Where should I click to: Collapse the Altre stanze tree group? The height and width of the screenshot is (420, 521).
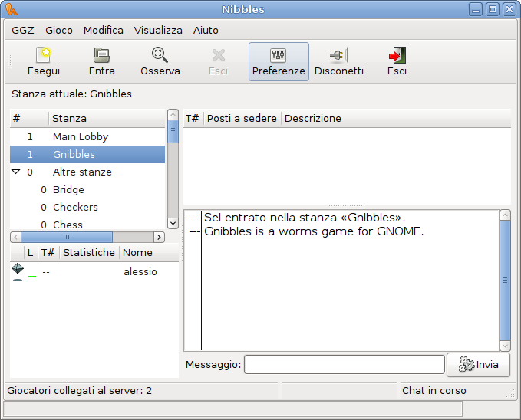coord(15,172)
